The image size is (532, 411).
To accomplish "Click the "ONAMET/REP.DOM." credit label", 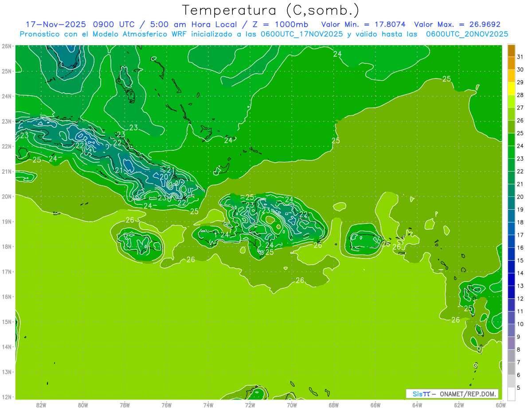I will pos(468,394).
